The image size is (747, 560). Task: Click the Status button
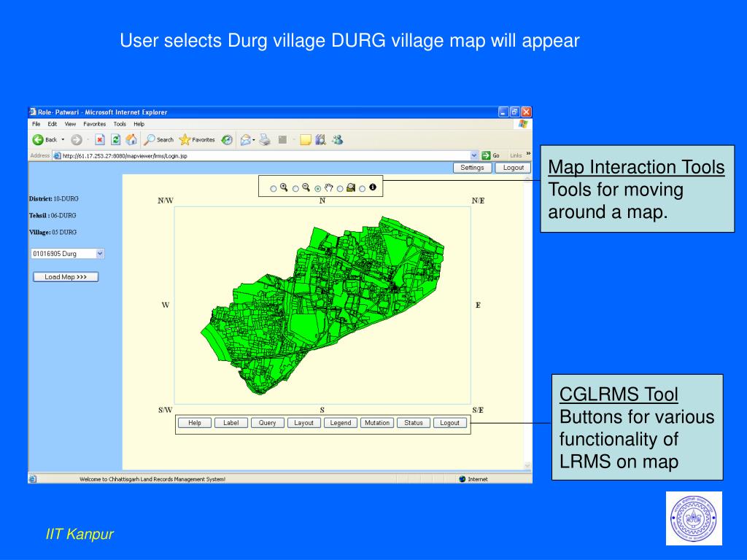pos(414,423)
